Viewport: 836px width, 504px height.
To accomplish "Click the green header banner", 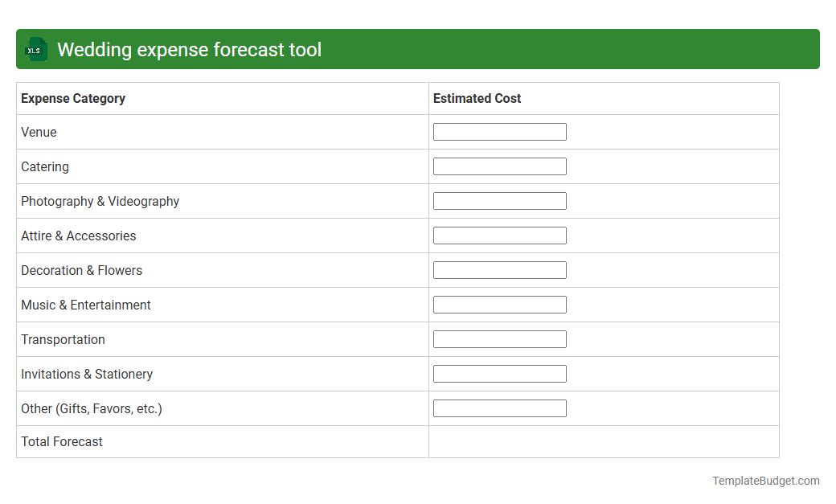I will tap(418, 49).
